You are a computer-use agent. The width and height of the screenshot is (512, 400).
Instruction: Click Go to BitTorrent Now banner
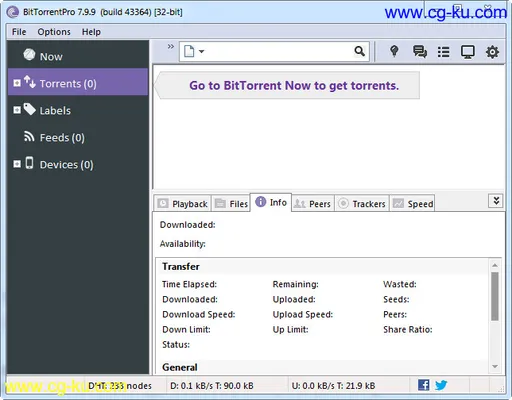tap(288, 85)
